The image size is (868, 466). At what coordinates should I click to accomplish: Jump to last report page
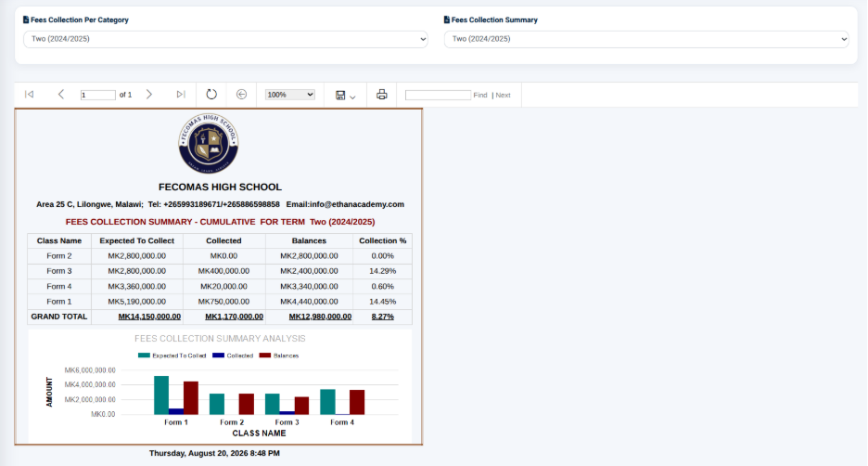[x=181, y=94]
